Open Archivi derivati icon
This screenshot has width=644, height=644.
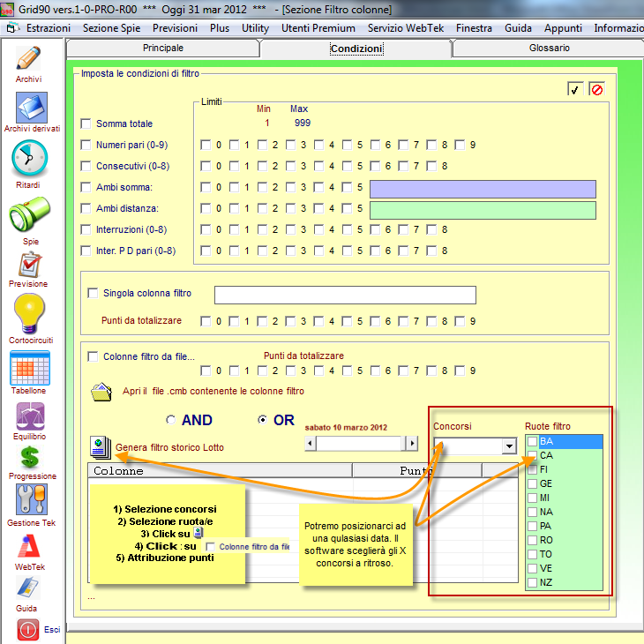click(x=32, y=108)
